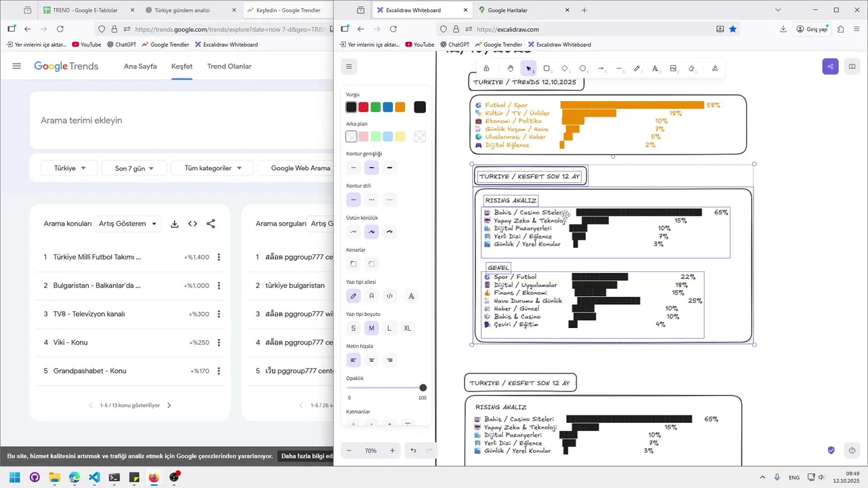
Task: Select Cartoonist sloppiness option
Action: coord(389,232)
